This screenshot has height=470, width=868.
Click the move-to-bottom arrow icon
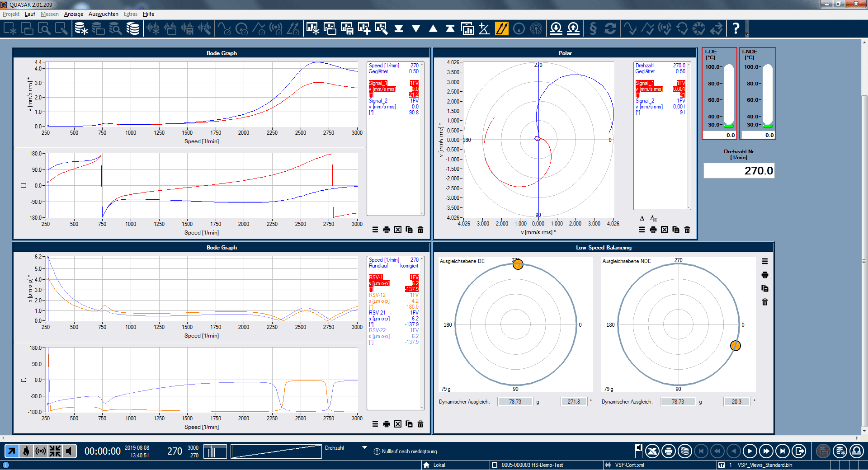[x=399, y=29]
